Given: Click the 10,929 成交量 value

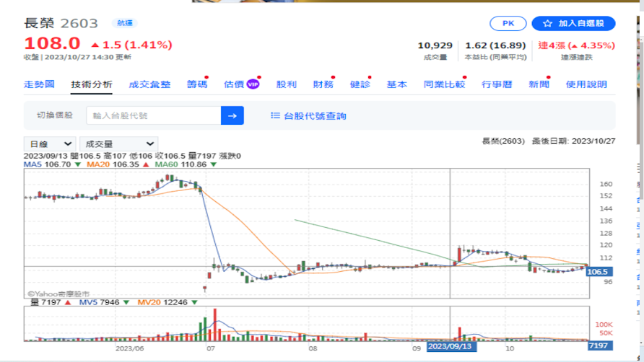Looking at the screenshot, I should pos(435,45).
